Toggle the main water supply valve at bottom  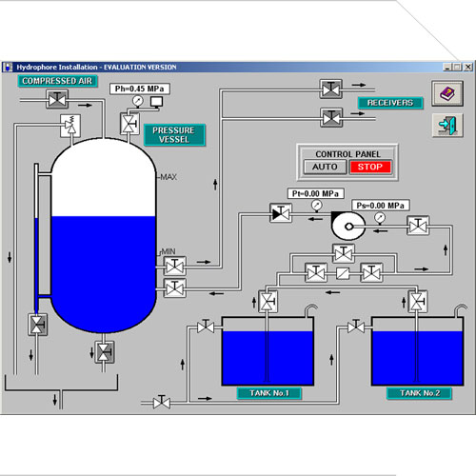[162, 403]
